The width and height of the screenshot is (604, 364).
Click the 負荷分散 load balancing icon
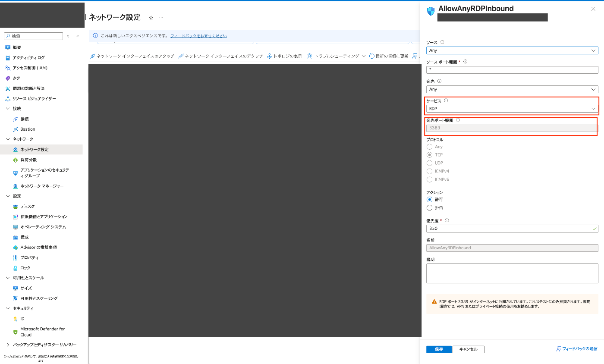tap(16, 160)
